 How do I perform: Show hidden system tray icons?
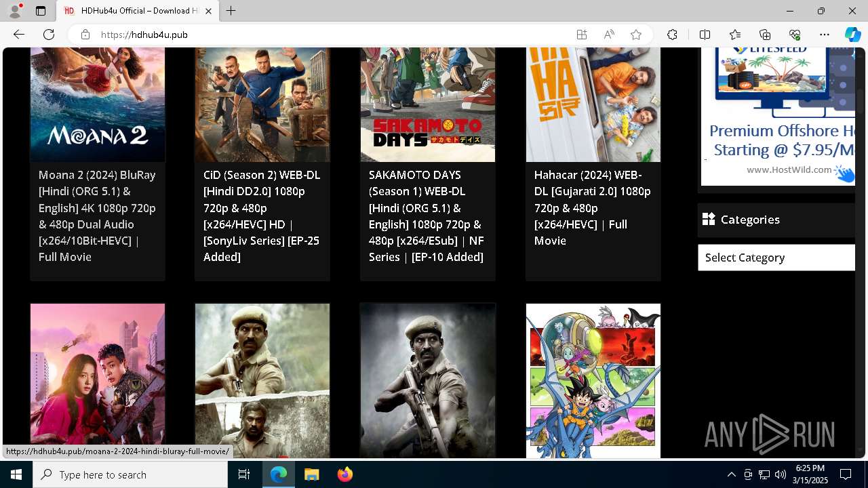click(731, 474)
